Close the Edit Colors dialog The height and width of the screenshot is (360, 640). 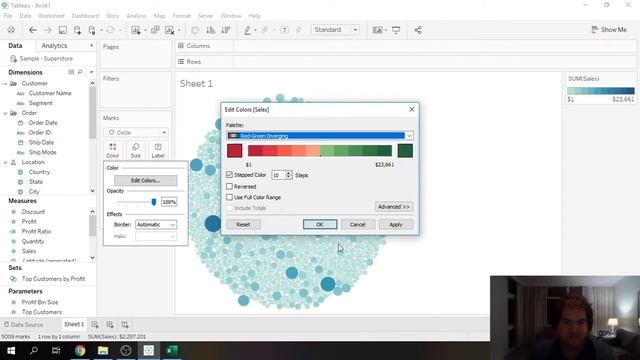coord(411,109)
